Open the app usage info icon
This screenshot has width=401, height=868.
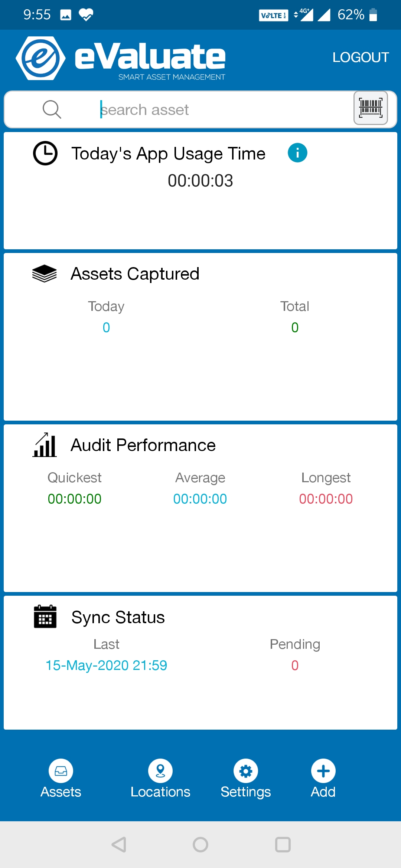point(297,153)
